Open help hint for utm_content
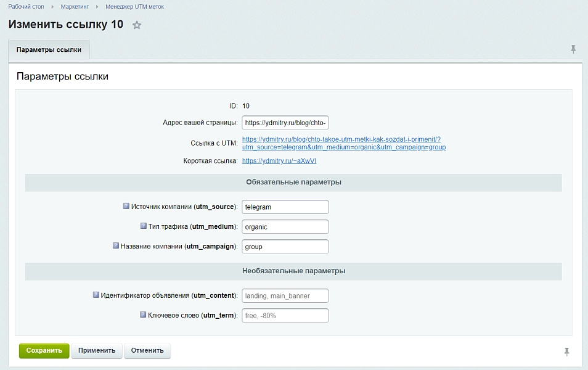The width and height of the screenshot is (588, 370). click(96, 295)
